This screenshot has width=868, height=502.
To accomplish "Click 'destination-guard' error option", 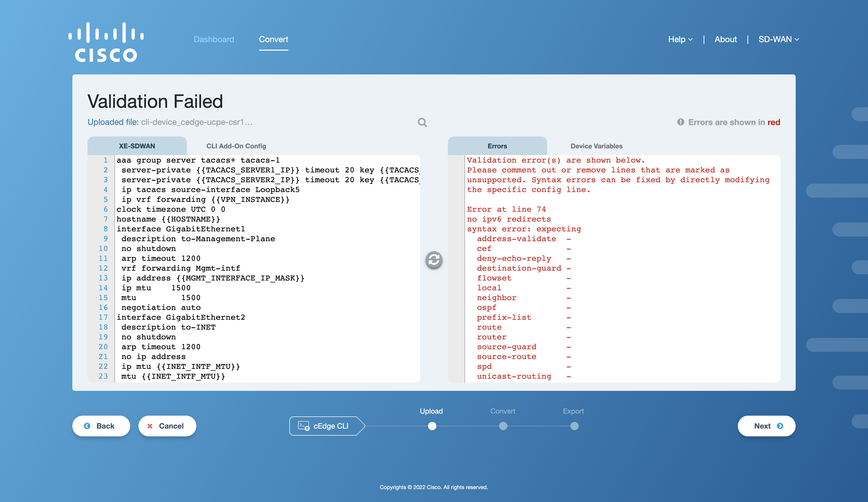I will click(519, 268).
